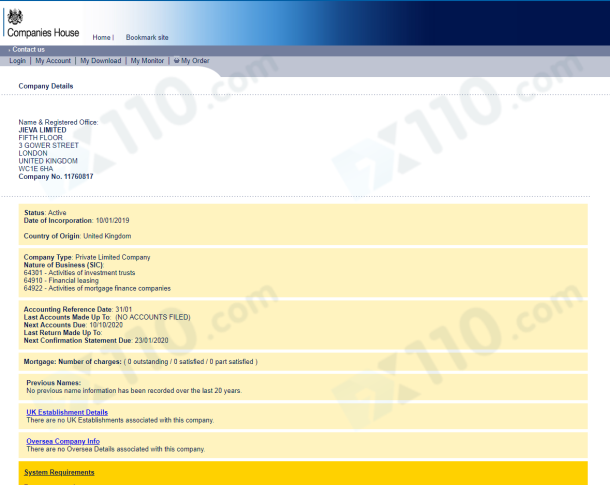
Task: Select Next Confirmation Statement Due 23/01/2020
Action: [96, 340]
